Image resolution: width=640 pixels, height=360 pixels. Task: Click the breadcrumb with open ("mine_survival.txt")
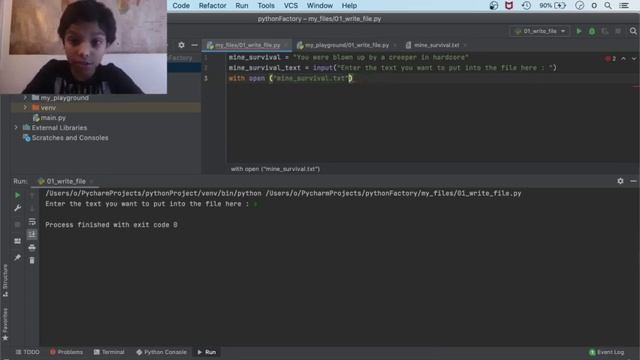(x=275, y=169)
